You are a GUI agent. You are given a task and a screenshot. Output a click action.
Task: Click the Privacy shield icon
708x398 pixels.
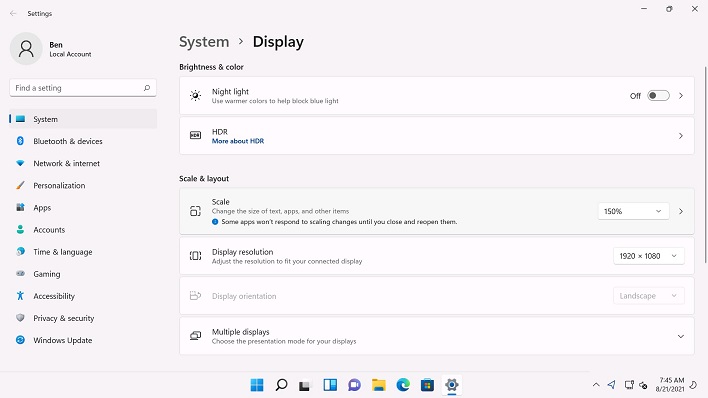20,318
